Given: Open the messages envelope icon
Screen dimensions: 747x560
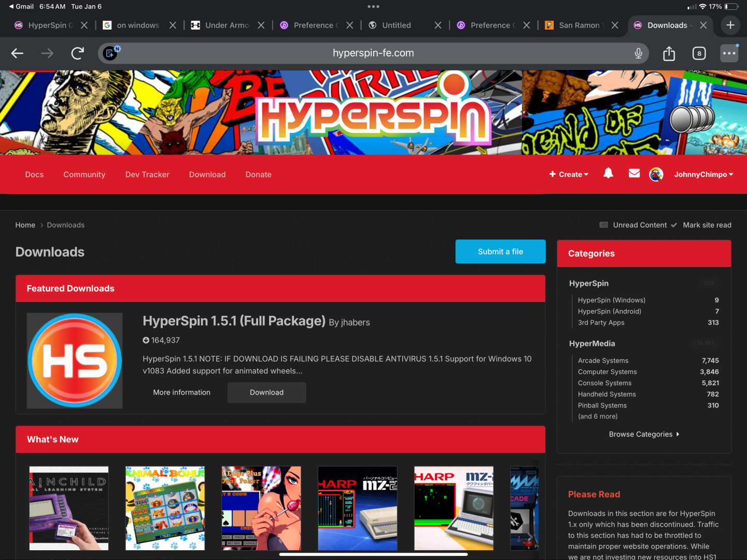Looking at the screenshot, I should pyautogui.click(x=634, y=174).
